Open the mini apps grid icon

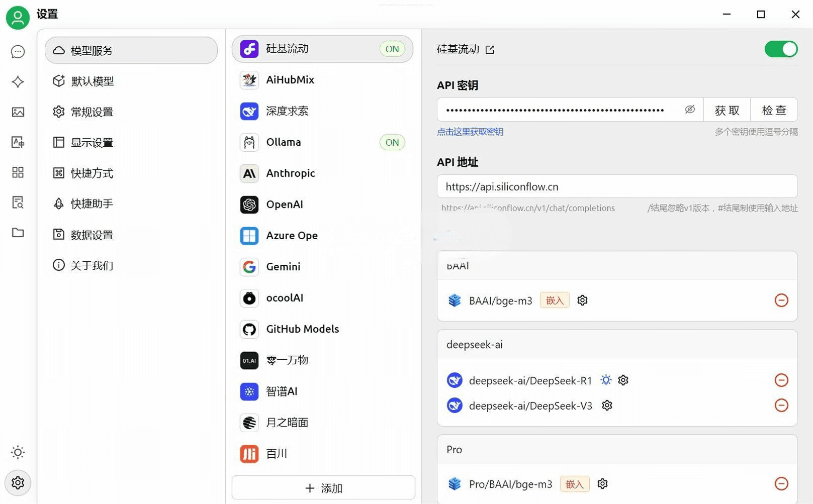(x=18, y=172)
